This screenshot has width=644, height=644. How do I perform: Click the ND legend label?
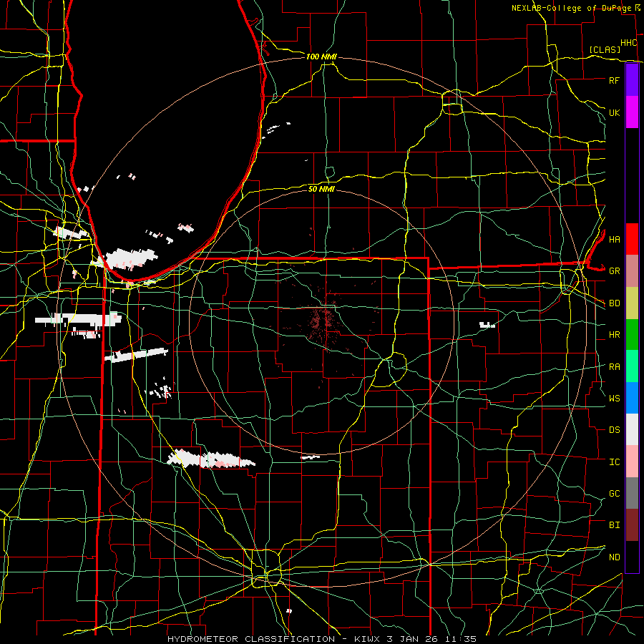coord(614,557)
